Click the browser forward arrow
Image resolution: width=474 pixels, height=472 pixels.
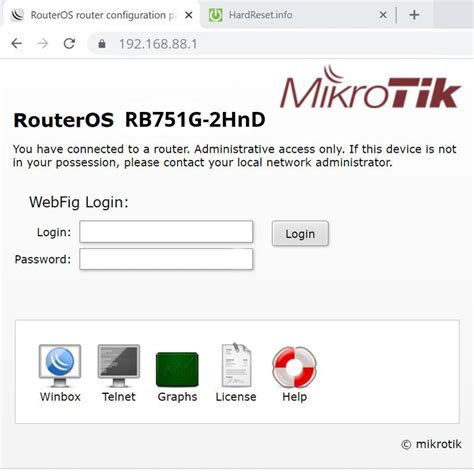coord(43,43)
